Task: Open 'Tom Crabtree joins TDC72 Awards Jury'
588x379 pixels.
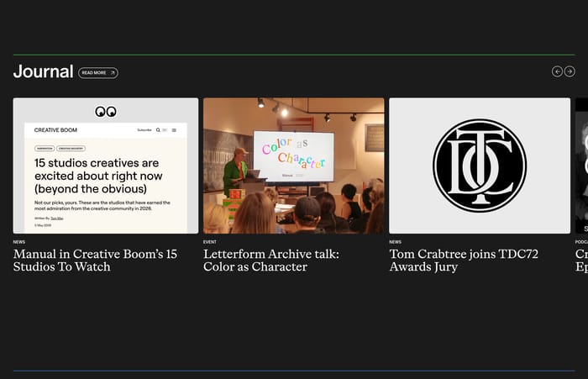Action: click(464, 261)
